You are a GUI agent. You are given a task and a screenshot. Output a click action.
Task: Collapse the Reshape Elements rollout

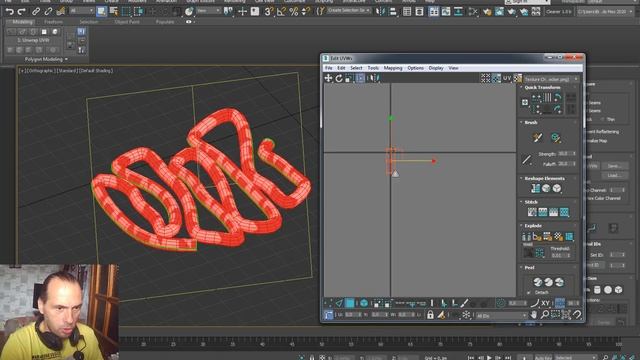click(521, 178)
